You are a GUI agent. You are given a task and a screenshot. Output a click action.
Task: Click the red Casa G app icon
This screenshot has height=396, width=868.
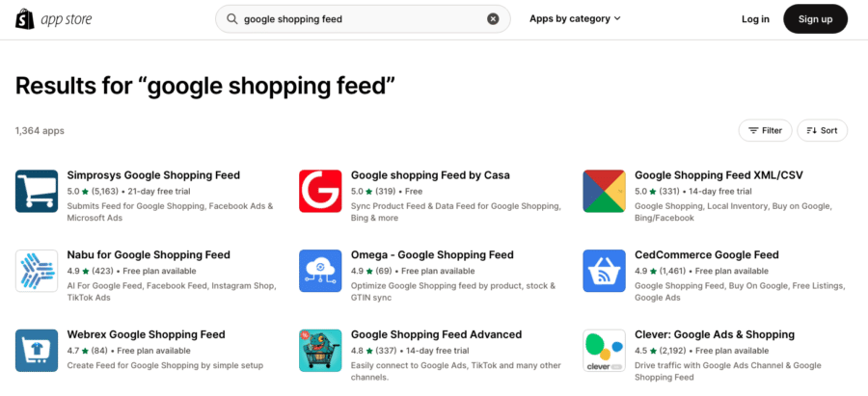click(320, 192)
